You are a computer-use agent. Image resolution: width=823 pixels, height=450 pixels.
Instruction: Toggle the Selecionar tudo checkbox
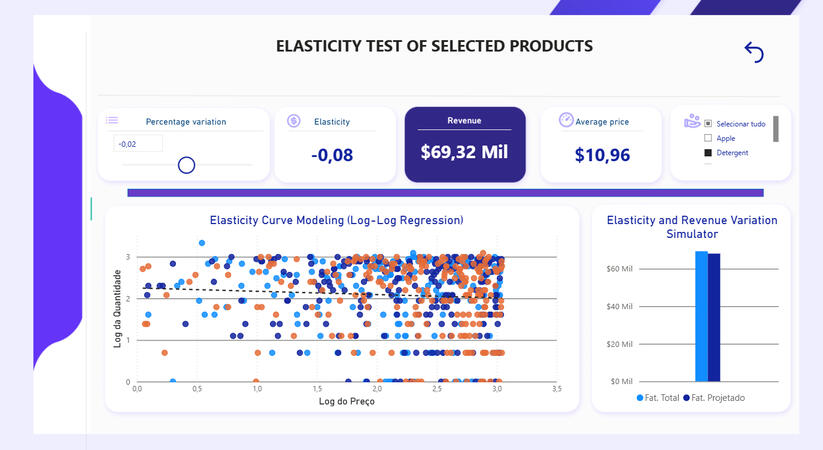tap(708, 124)
